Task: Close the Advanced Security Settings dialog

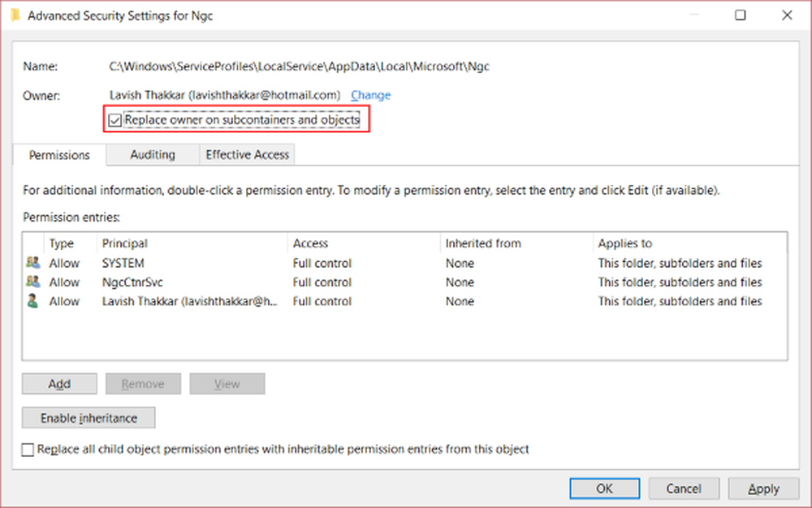Action: [x=787, y=15]
